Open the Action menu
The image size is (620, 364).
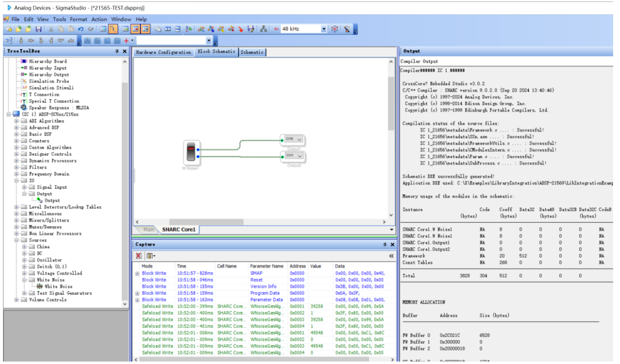(x=99, y=19)
